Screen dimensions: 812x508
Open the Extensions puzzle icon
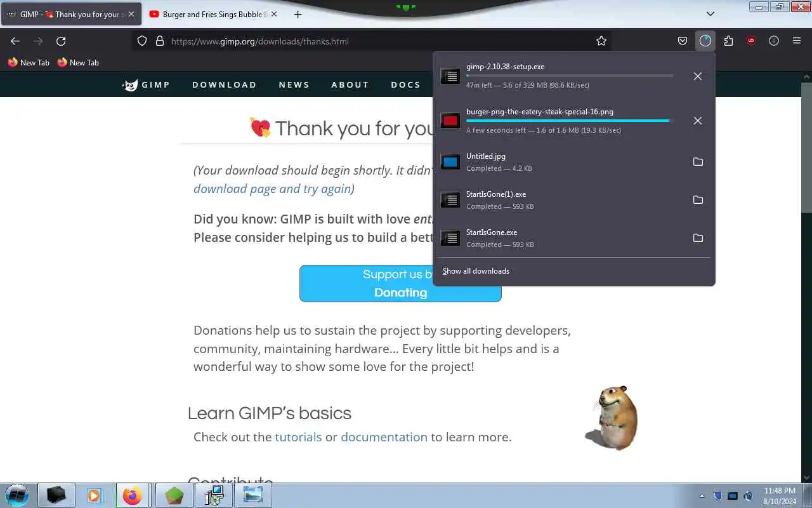pyautogui.click(x=728, y=41)
